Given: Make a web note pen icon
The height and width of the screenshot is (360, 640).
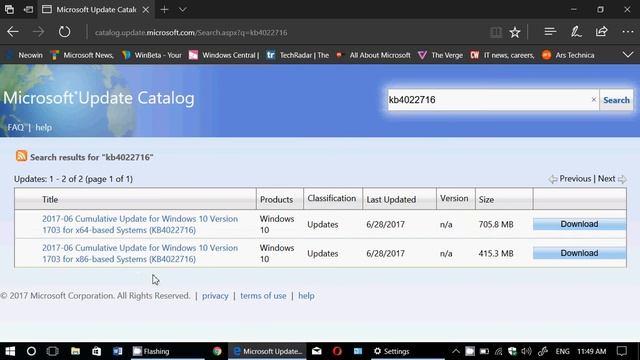Looking at the screenshot, I should pos(576,32).
